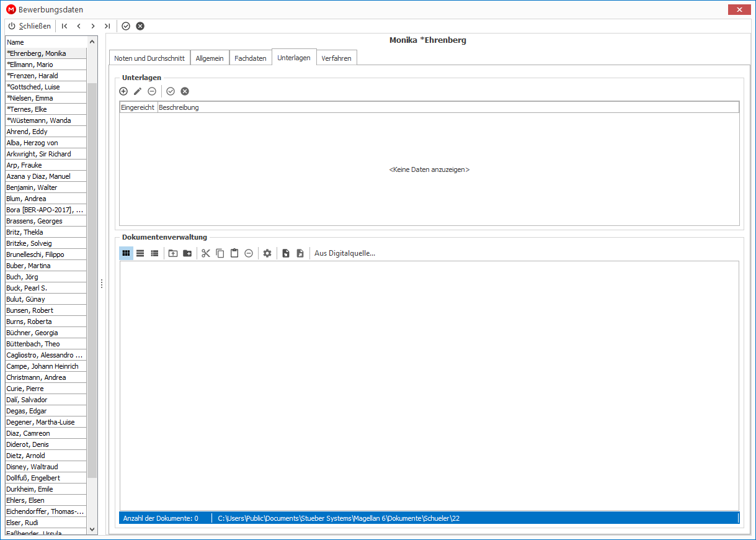This screenshot has width=756, height=540.
Task: Save the Unterlagen entry with the checkmark icon
Action: point(171,91)
